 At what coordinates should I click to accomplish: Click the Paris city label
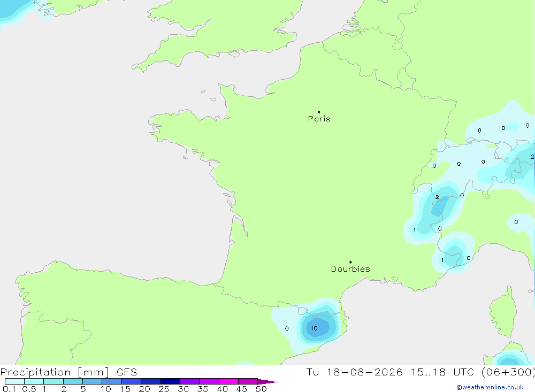pos(319,119)
